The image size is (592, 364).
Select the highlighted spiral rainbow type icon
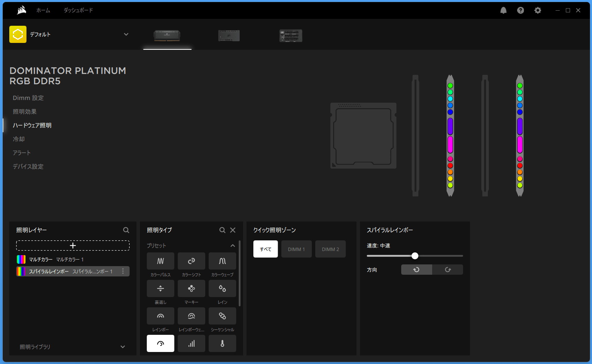(x=161, y=343)
